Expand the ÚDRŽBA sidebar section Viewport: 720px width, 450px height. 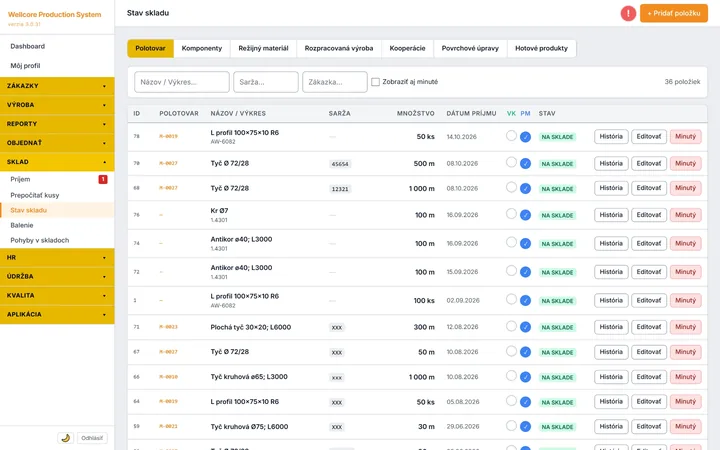click(57, 276)
